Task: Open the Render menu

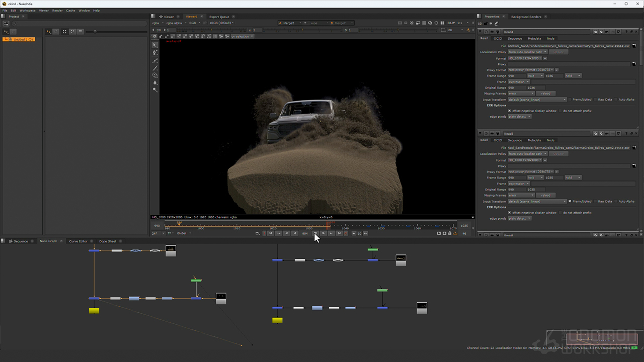Action: [x=57, y=10]
